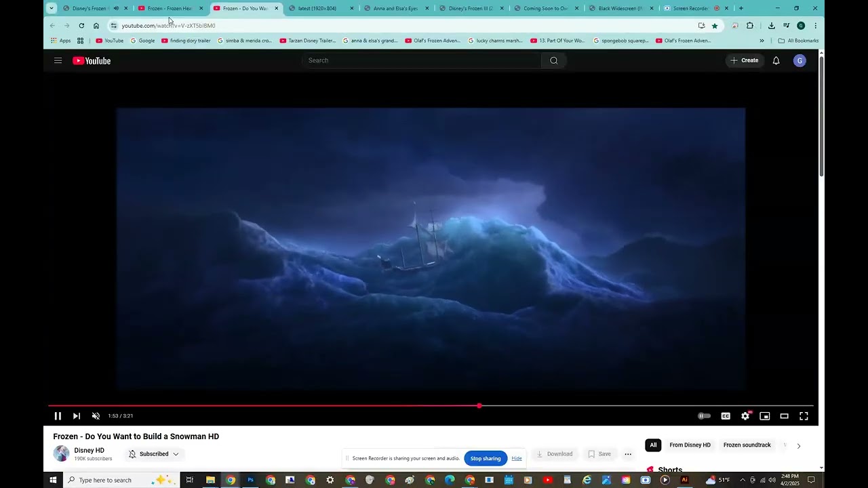
Task: Open more actions three-dot menu
Action: click(628, 454)
